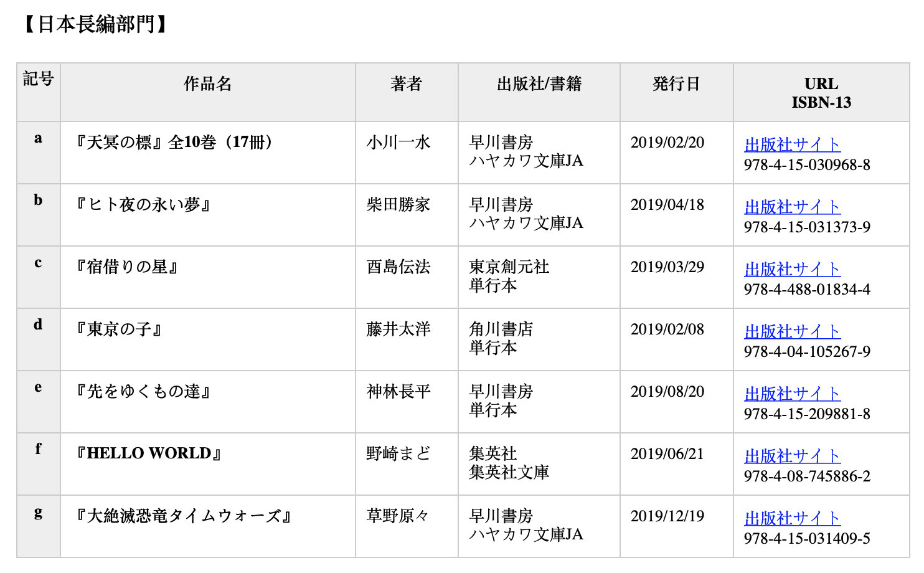The width and height of the screenshot is (924, 573).
Task: Open 出版社サイト link for 先をゆくもの達
Action: pos(792,394)
